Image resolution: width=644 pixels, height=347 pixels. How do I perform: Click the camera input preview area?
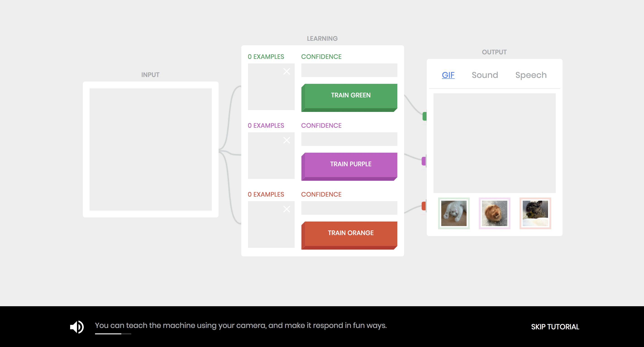click(150, 149)
